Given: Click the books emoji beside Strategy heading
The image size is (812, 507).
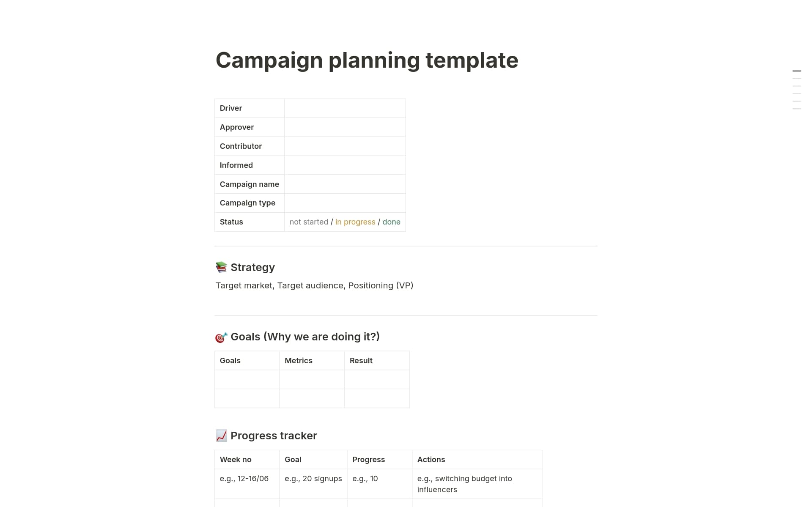Looking at the screenshot, I should (221, 267).
